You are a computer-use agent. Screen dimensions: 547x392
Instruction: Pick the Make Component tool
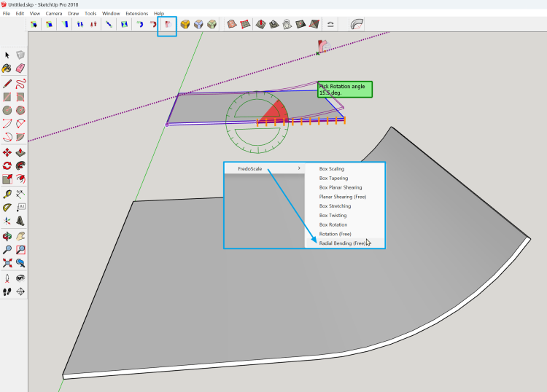point(20,55)
